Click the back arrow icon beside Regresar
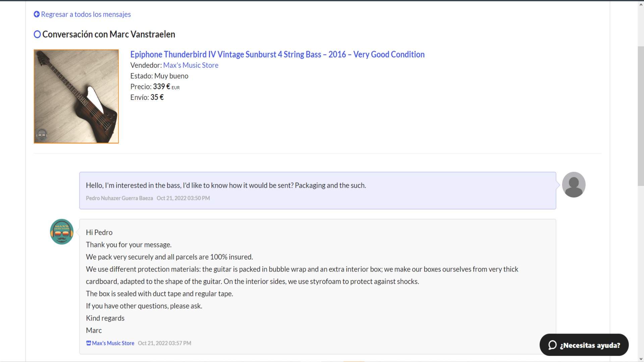The height and width of the screenshot is (362, 644). [x=37, y=14]
